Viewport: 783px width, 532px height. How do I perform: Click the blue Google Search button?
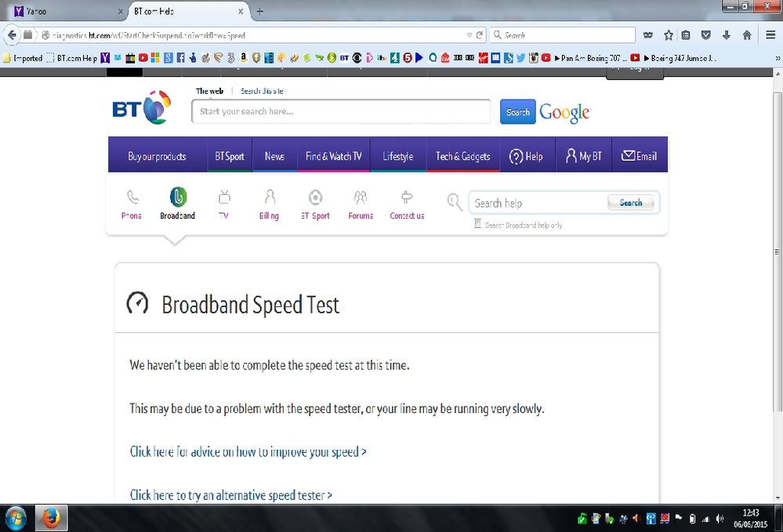pos(518,112)
